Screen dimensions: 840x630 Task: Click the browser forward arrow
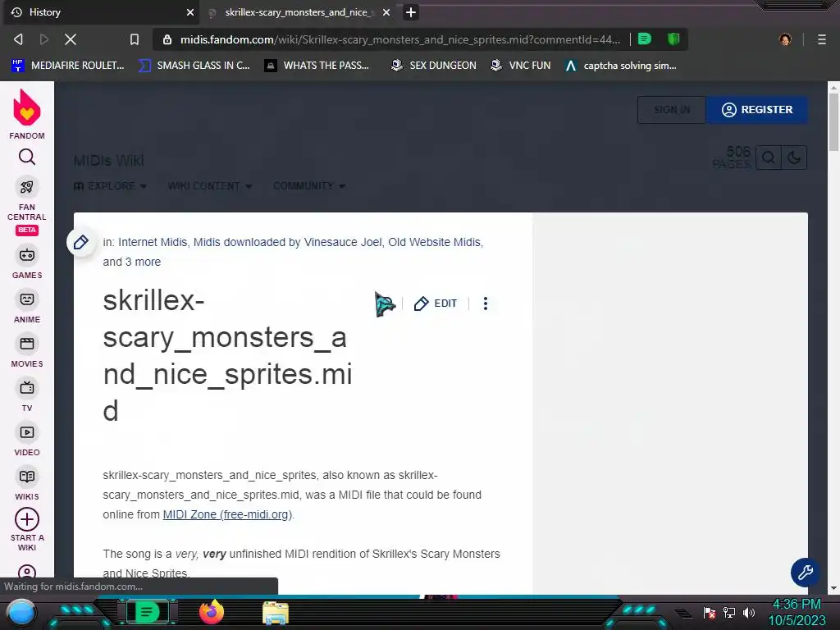[x=44, y=39]
